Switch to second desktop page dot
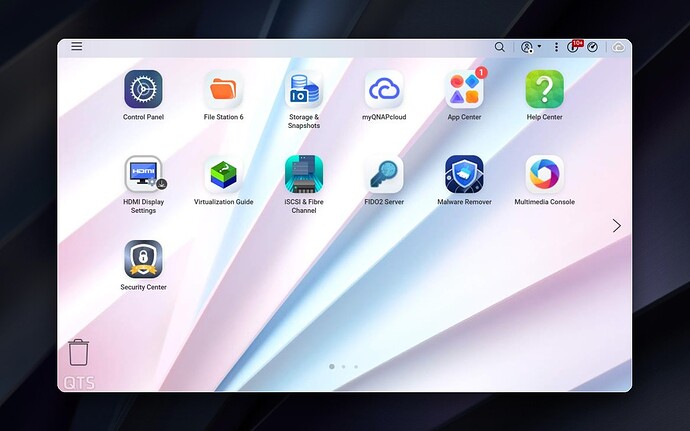690x431 pixels. [x=344, y=366]
